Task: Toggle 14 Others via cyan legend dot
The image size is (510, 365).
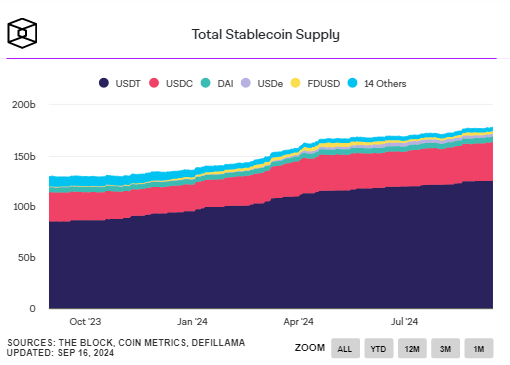Action: point(352,83)
